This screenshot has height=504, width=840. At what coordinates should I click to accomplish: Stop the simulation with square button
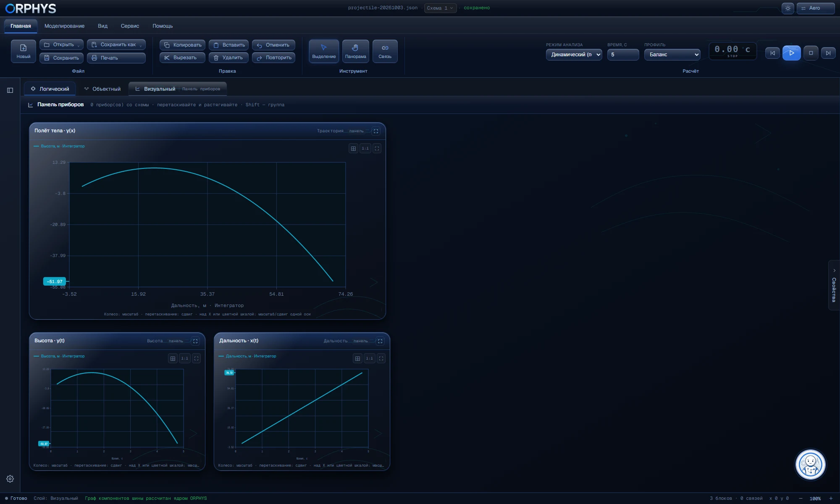(x=811, y=53)
